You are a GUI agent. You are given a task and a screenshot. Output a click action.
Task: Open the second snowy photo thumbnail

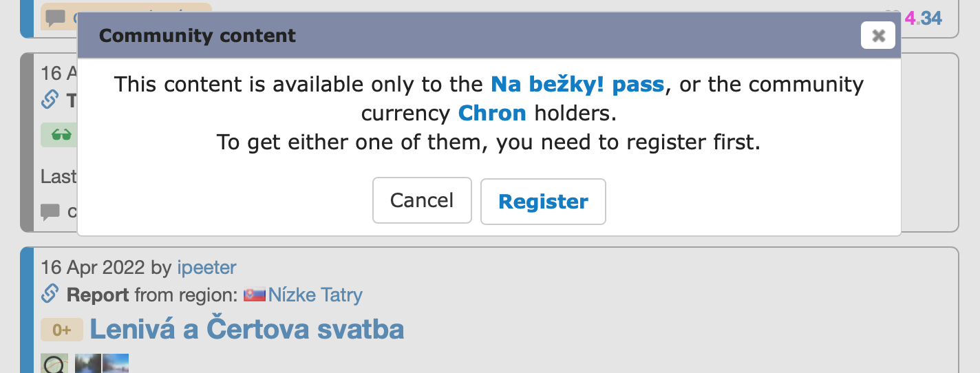pos(115,363)
